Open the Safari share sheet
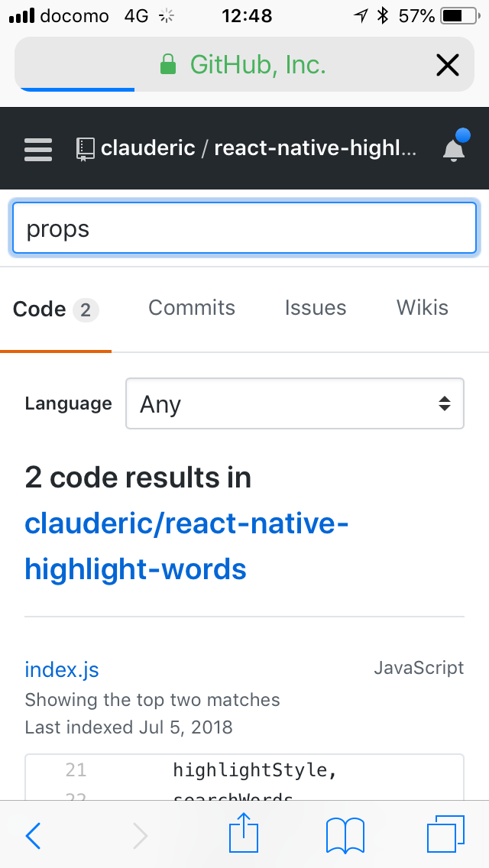 (x=244, y=834)
